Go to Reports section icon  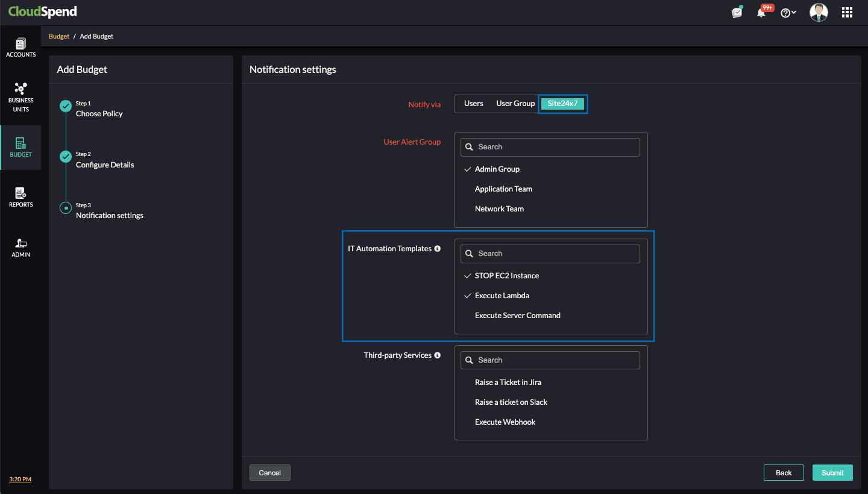20,197
